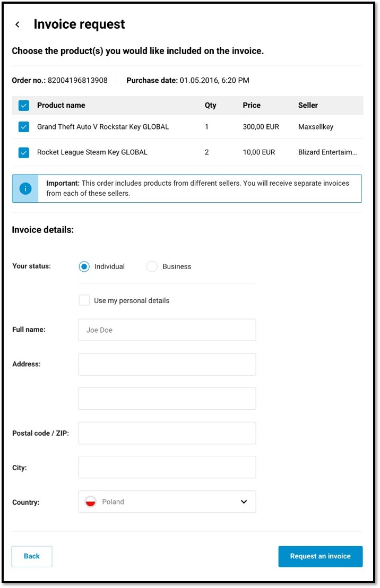Click the Product name column header
Viewport: 380px width, 588px height.
pyautogui.click(x=61, y=106)
